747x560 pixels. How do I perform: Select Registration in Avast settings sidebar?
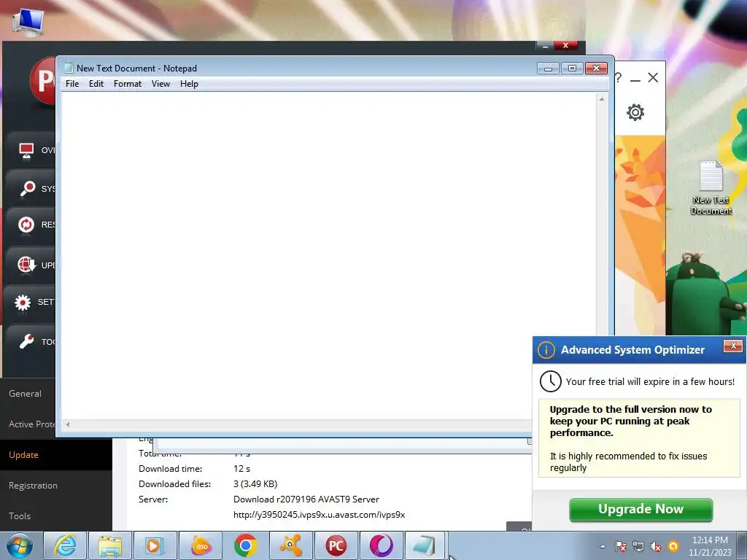point(33,486)
